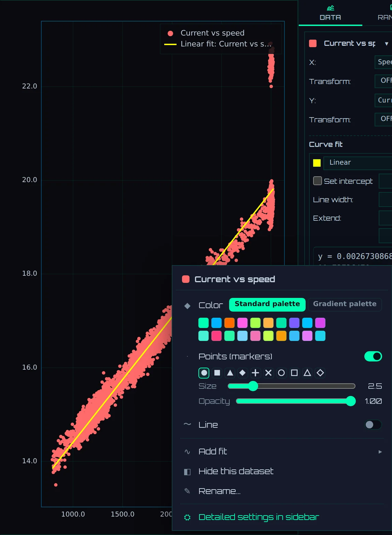Image resolution: width=392 pixels, height=535 pixels.
Task: Choose the hollow triangle marker shape
Action: [307, 373]
